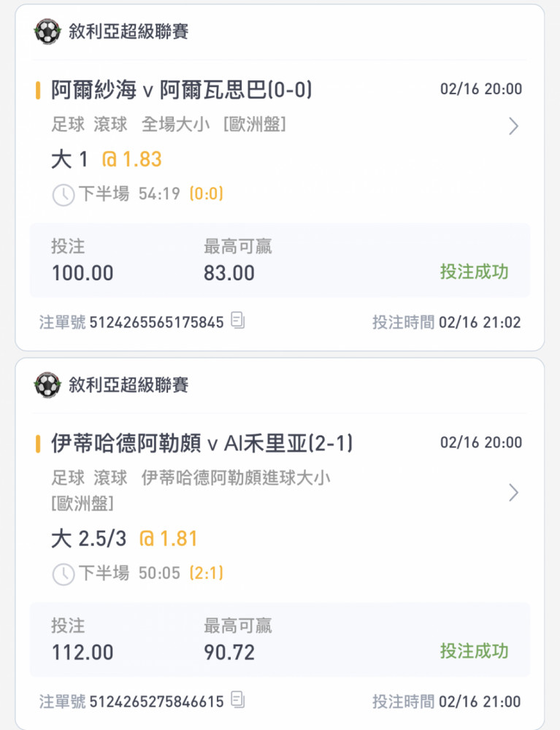This screenshot has height=730, width=560.
Task: Tap football league icon on second card
Action: point(47,385)
